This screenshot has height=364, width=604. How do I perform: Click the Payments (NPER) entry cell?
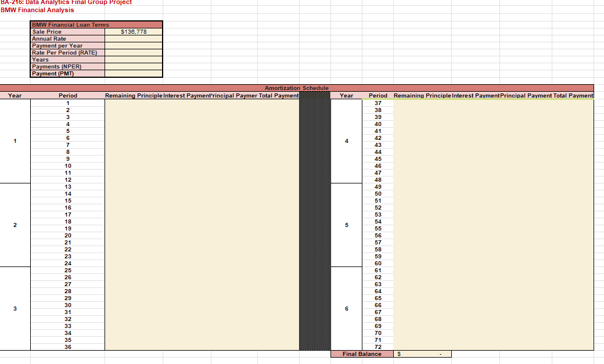(134, 67)
